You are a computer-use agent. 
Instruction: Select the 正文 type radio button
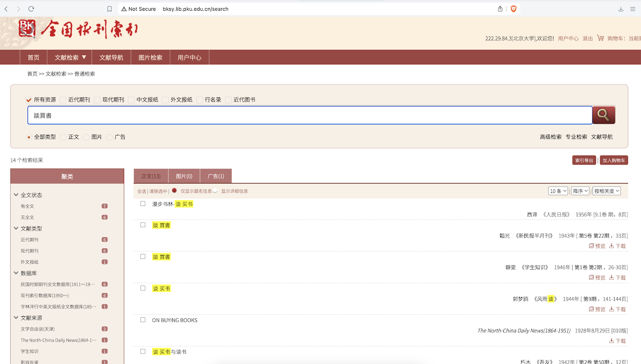63,137
